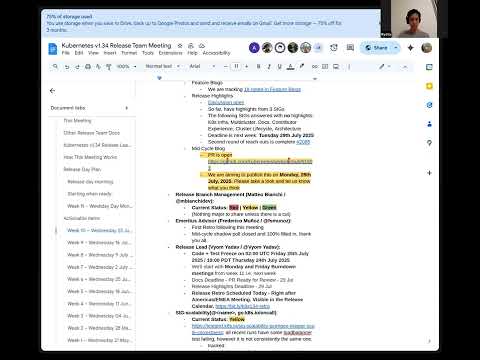Select 'Week 2 - Wednesday 28' outline entry
The image size is (480, 360).
click(x=100, y=328)
